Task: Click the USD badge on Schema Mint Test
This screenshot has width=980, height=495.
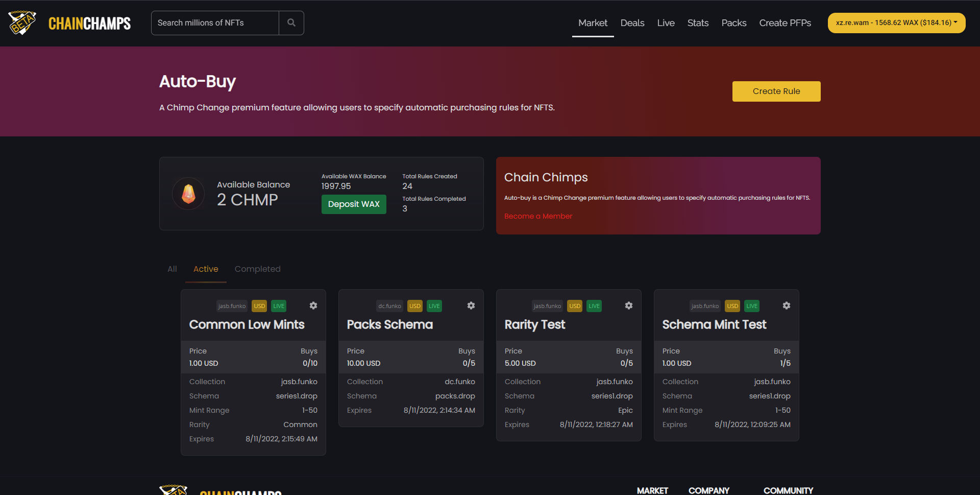Action: point(732,306)
